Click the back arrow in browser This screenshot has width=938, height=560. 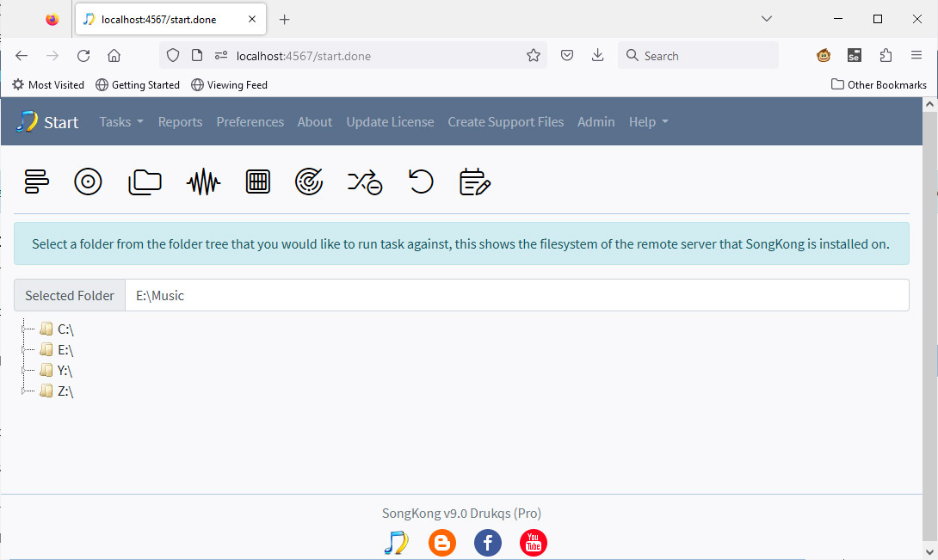click(22, 56)
